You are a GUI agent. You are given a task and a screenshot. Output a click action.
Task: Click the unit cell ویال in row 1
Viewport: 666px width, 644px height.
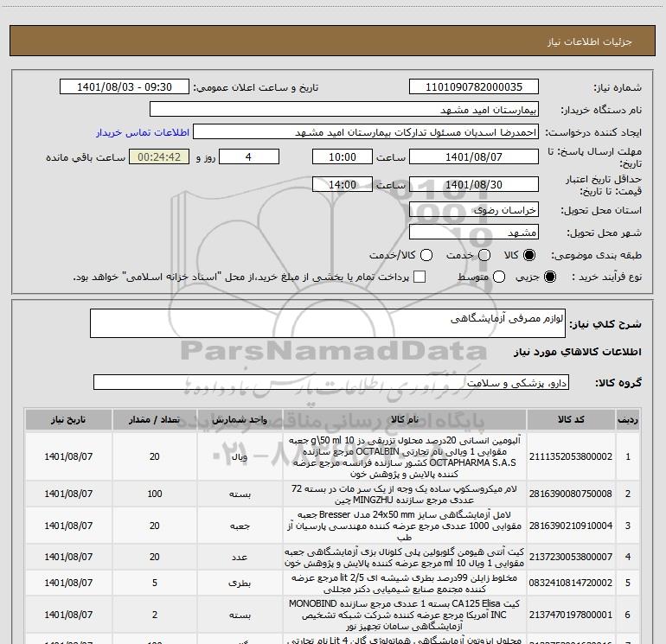click(240, 456)
